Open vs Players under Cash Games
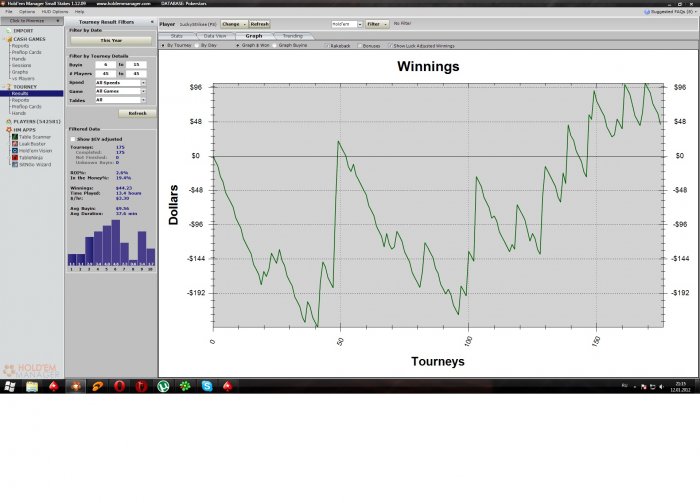The height and width of the screenshot is (503, 700). (23, 79)
